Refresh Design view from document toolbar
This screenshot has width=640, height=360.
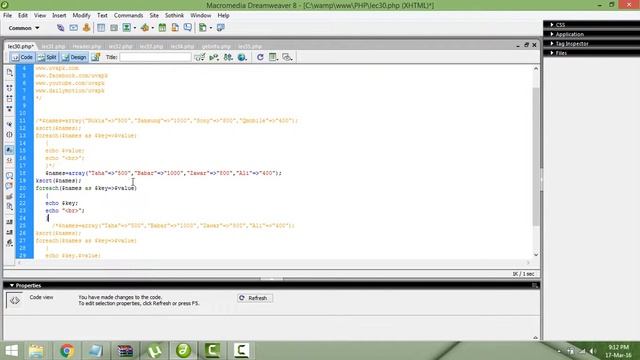[x=260, y=58]
